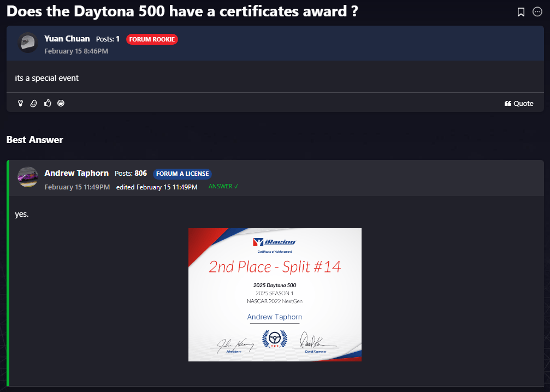Open the circled three-dots options menu
550x392 pixels.
point(537,12)
